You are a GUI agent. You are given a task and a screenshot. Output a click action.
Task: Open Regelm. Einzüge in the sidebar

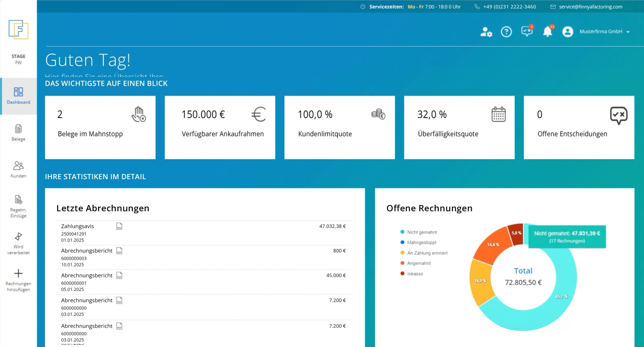tap(18, 207)
